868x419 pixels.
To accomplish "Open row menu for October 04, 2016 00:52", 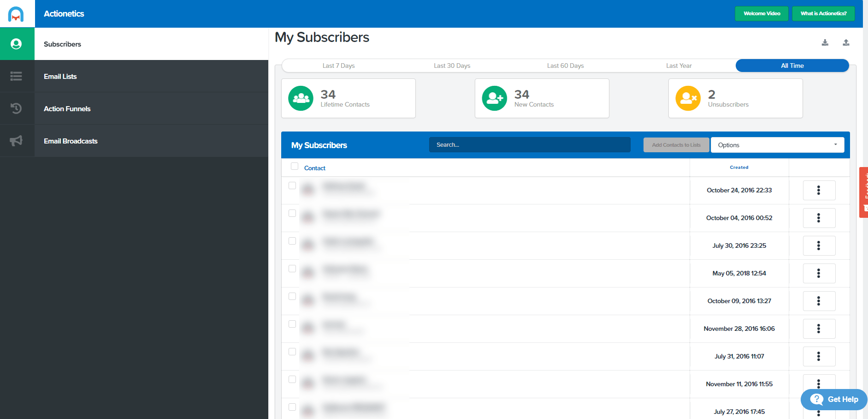I will [x=819, y=218].
